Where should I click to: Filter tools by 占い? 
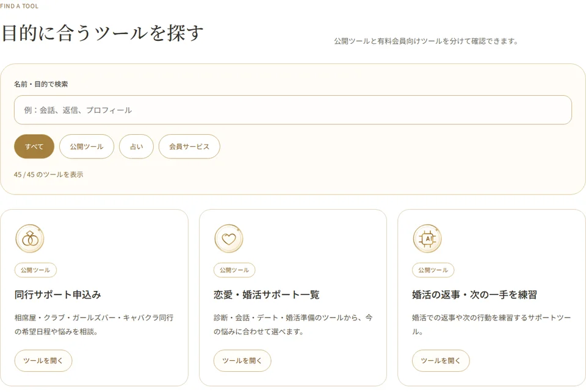point(136,146)
